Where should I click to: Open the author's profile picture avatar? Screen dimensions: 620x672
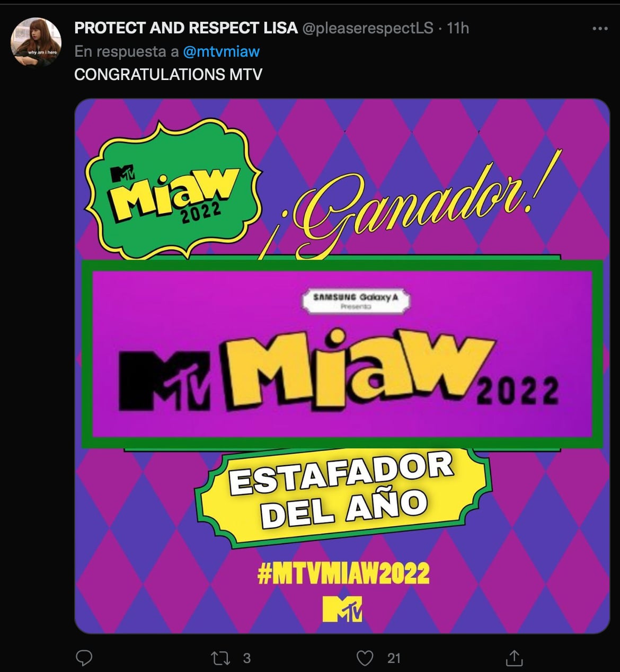[36, 42]
